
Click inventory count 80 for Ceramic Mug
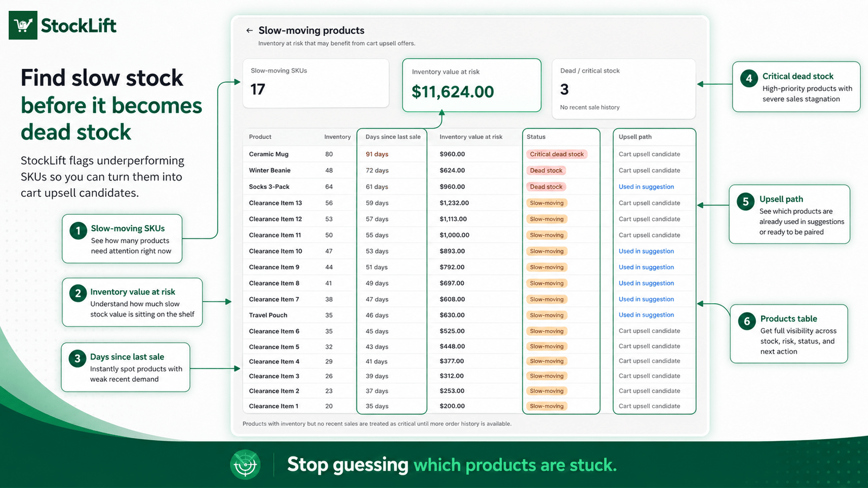click(x=329, y=154)
